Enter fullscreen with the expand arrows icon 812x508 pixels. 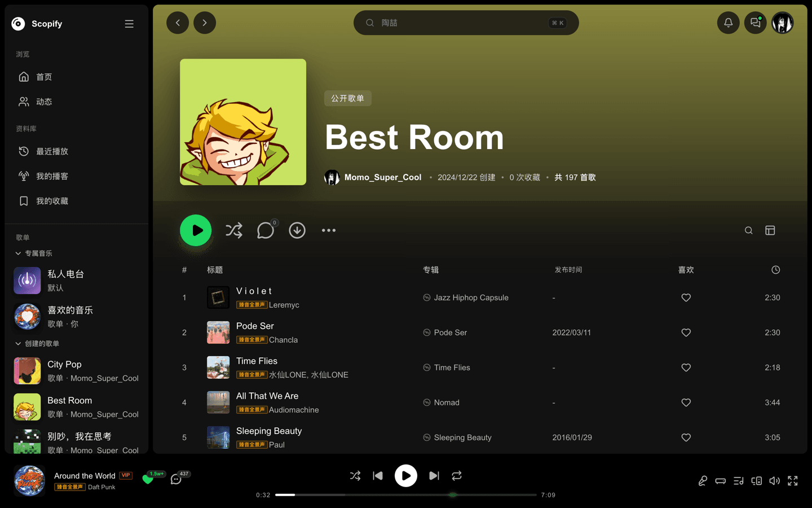tap(793, 481)
